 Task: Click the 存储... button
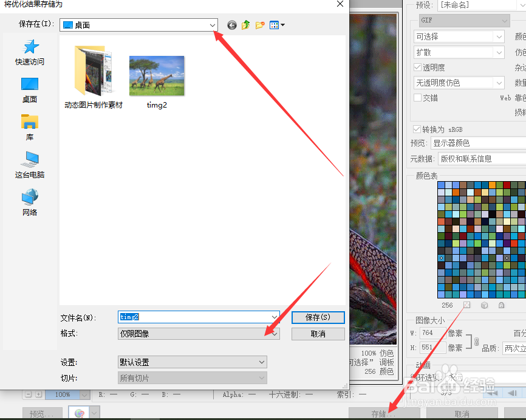click(x=384, y=414)
